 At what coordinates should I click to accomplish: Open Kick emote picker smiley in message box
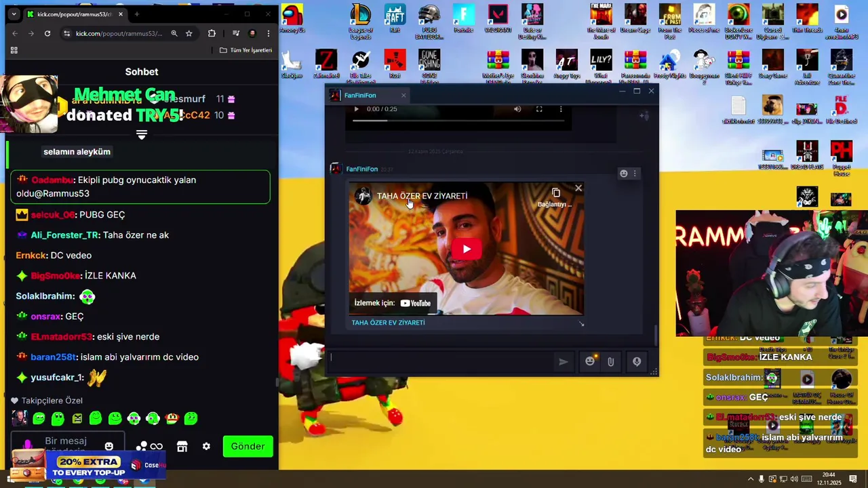[109, 446]
